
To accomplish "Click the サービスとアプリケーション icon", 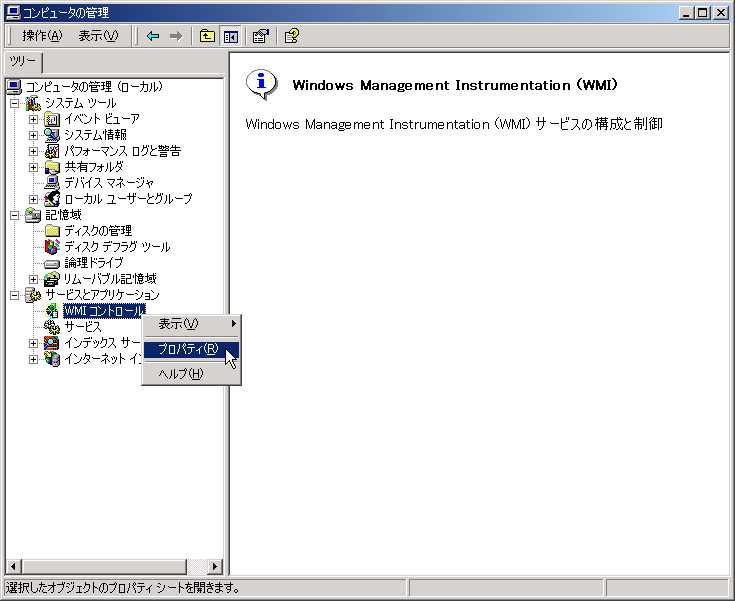I will [x=33, y=295].
